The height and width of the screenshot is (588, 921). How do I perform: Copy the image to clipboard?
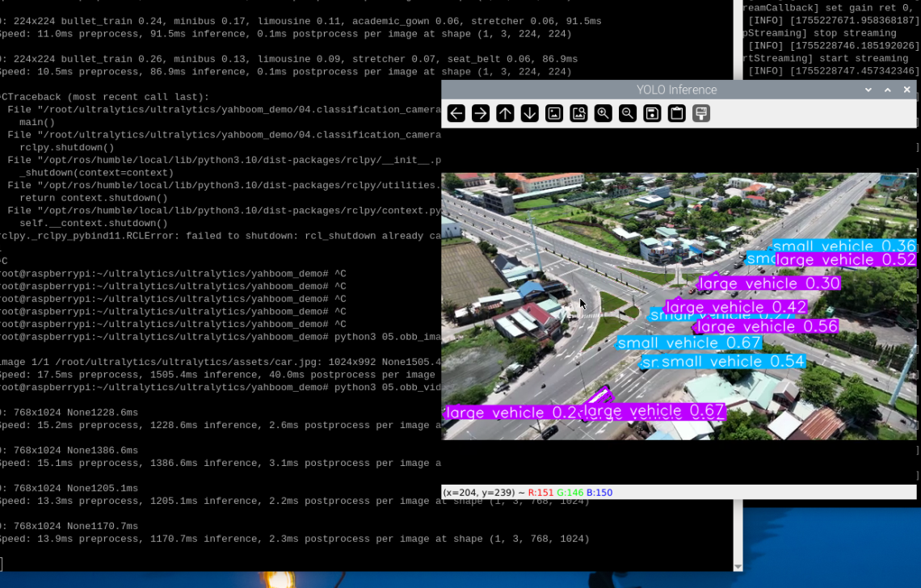[677, 113]
